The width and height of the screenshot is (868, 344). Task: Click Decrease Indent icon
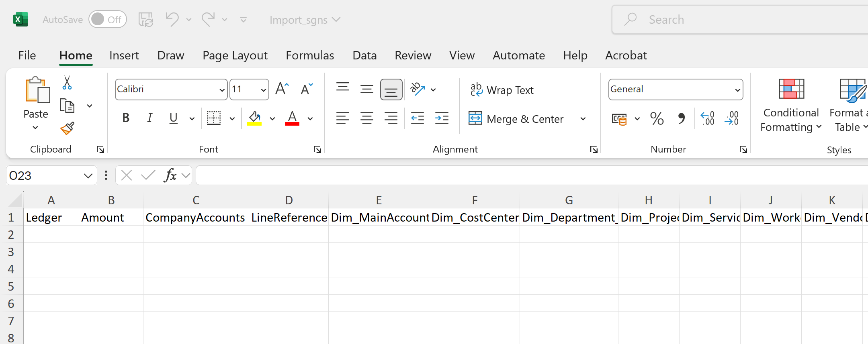click(x=418, y=118)
